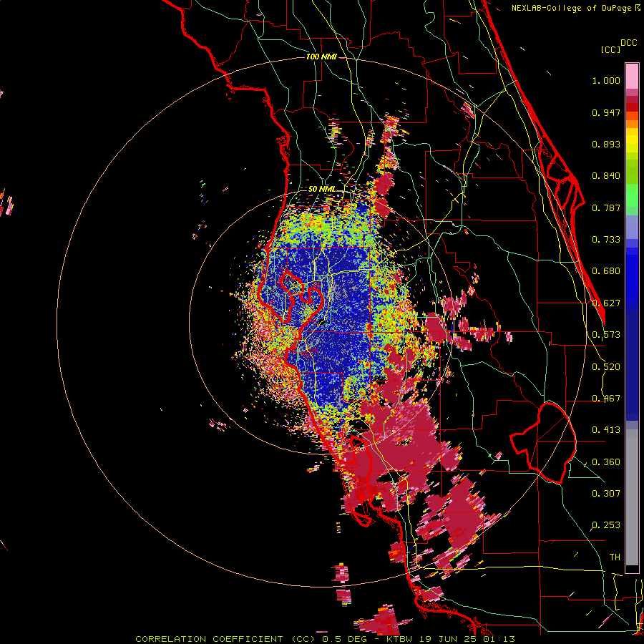Pick the bright green band of color scale
Image resolution: width=644 pixels, height=644 pixels.
click(x=632, y=195)
